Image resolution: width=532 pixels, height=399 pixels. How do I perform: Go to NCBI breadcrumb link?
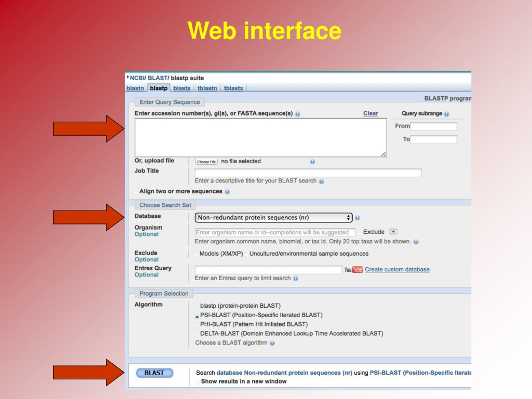[137, 78]
